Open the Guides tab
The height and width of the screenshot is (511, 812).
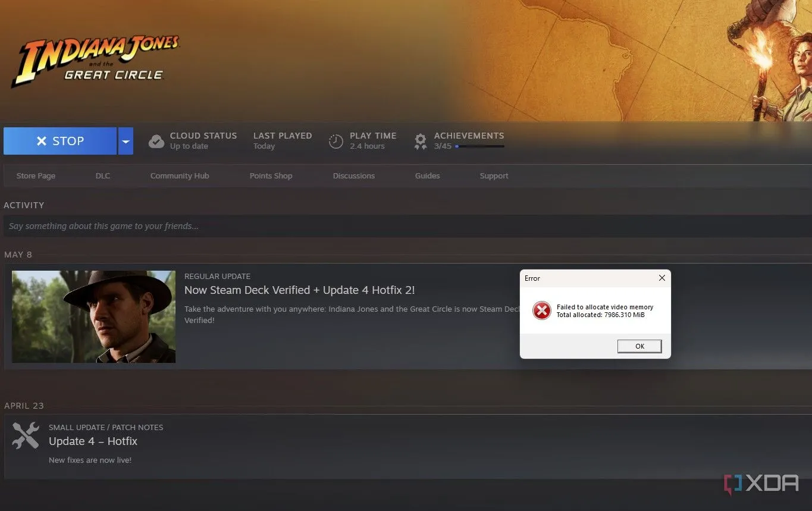[427, 176]
